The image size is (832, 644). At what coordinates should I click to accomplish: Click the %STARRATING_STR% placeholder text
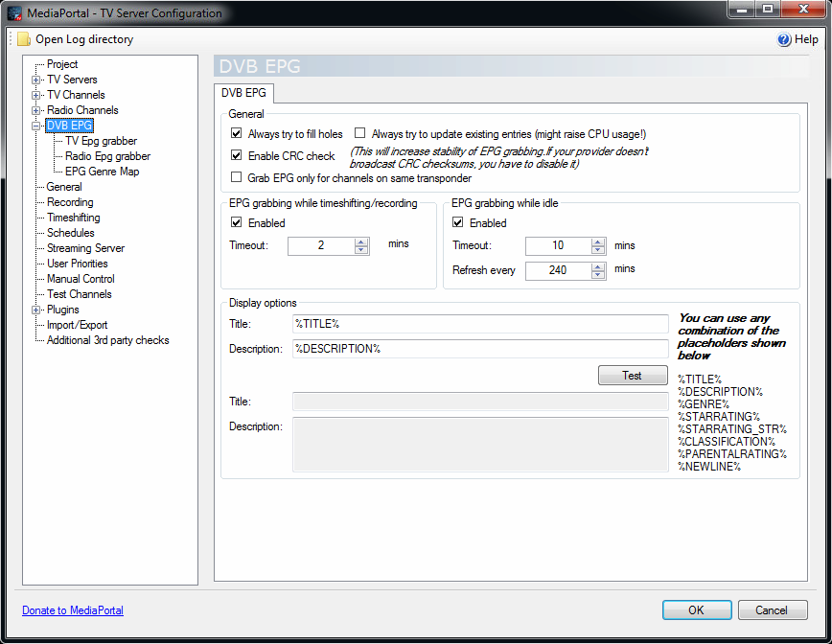tap(732, 429)
